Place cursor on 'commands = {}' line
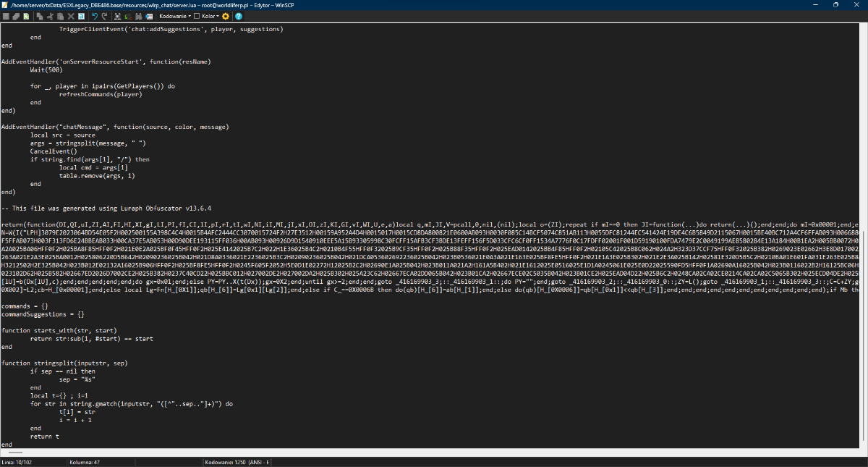The height and width of the screenshot is (467, 868). pos(25,305)
